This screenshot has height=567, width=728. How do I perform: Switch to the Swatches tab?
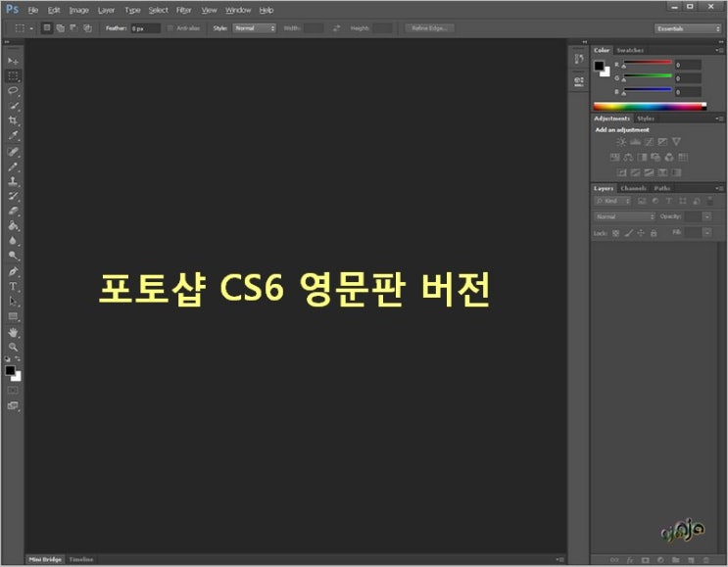point(630,50)
